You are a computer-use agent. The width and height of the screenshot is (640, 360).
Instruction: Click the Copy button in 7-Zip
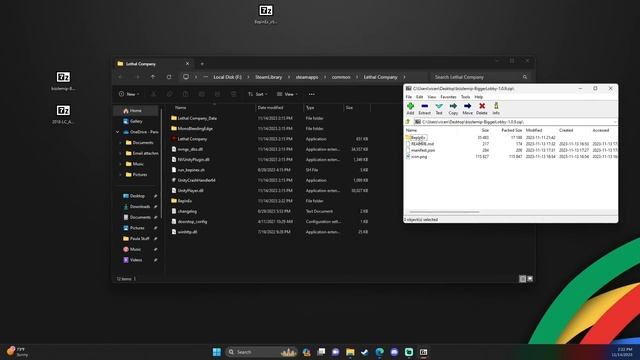tap(453, 108)
